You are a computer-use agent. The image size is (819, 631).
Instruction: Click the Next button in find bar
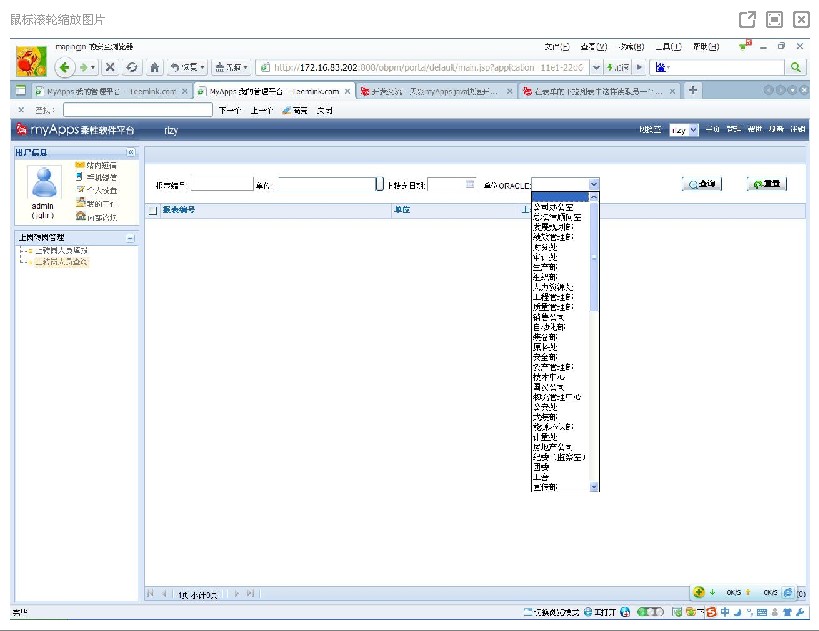(230, 110)
